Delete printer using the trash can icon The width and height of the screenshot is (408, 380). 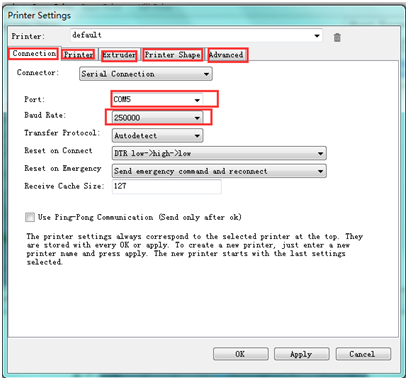point(337,37)
